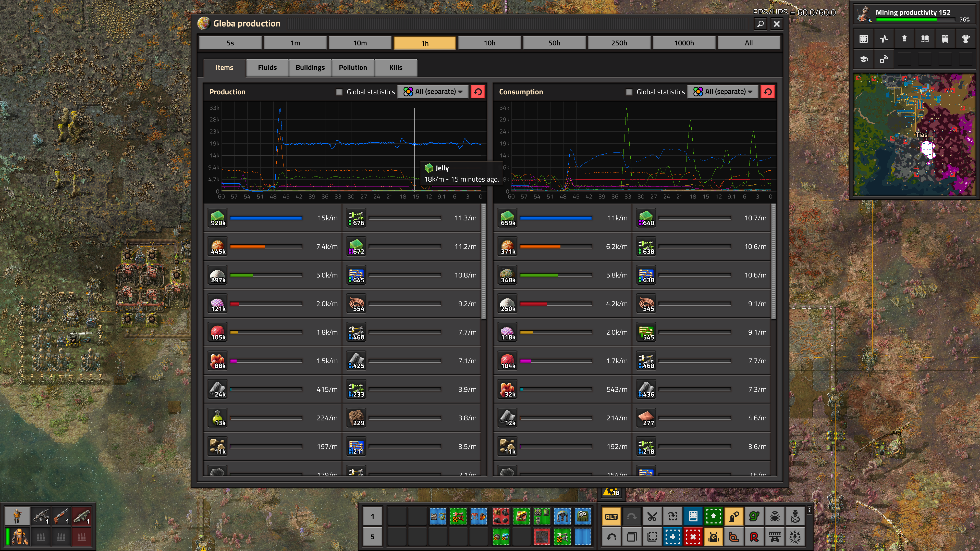Set timeframe to All
The width and height of the screenshot is (980, 551).
pyautogui.click(x=749, y=43)
